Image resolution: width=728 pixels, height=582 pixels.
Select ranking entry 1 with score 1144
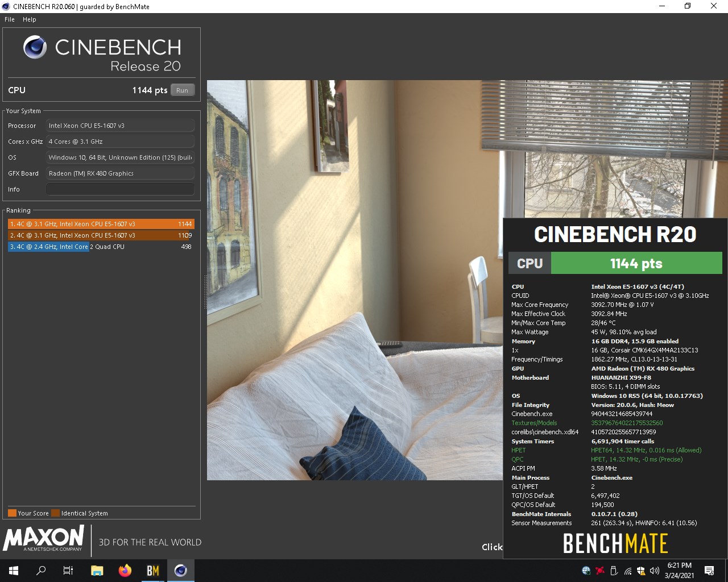point(101,224)
